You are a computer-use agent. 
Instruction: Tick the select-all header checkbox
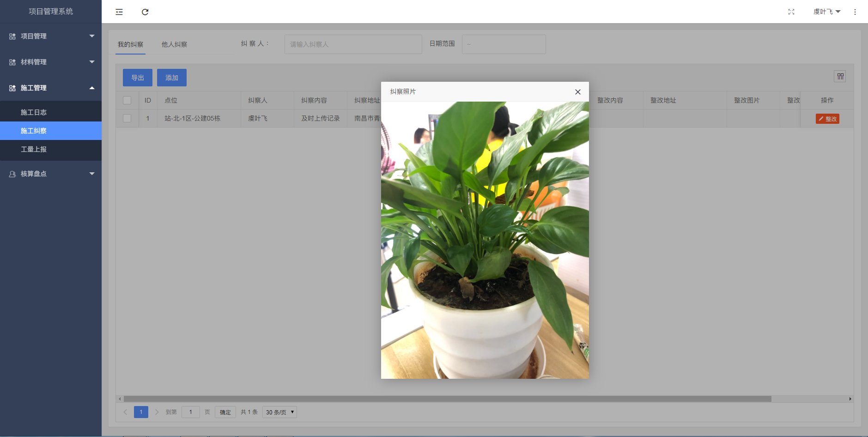[x=127, y=100]
